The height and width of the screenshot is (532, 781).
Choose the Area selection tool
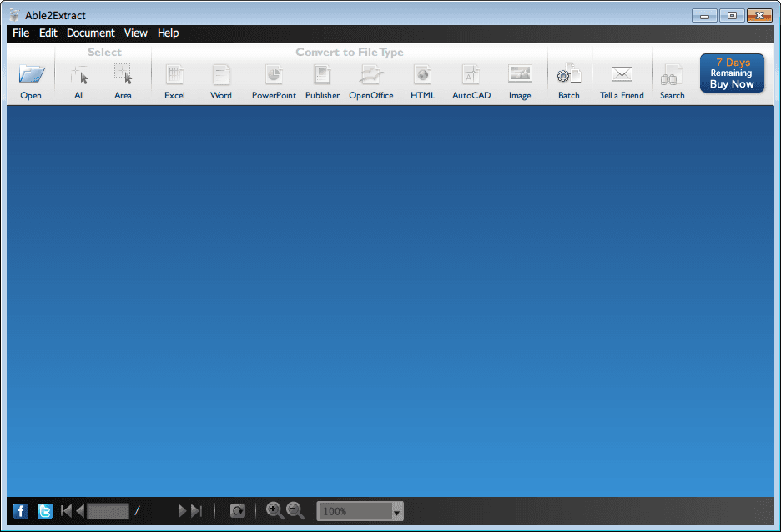(x=123, y=75)
